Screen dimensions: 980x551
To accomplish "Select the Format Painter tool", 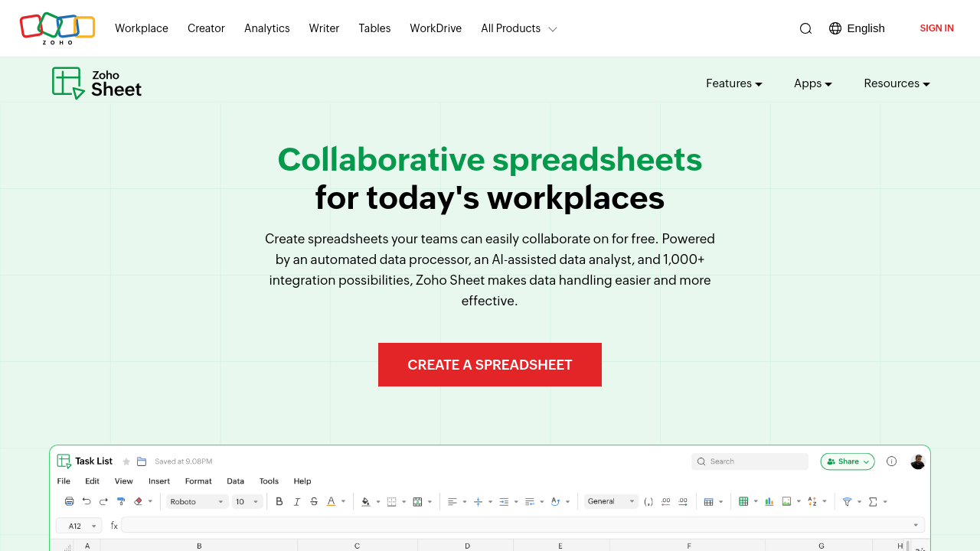I will [121, 501].
